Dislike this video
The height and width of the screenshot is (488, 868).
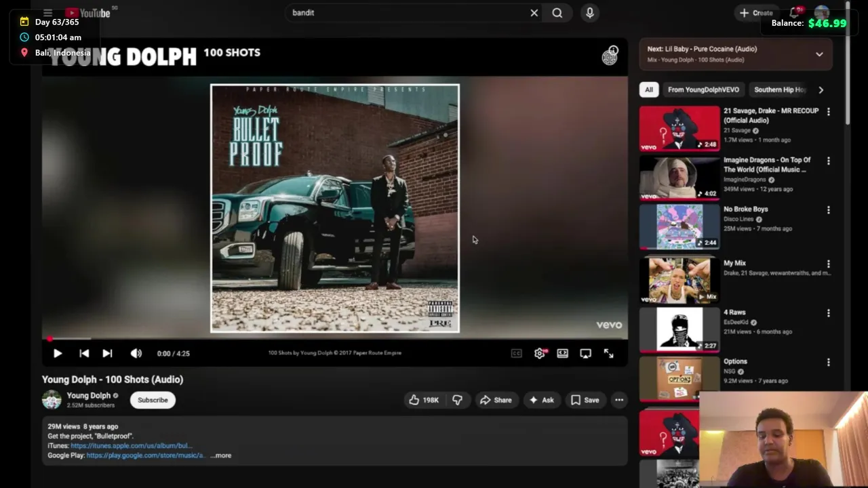pyautogui.click(x=458, y=400)
